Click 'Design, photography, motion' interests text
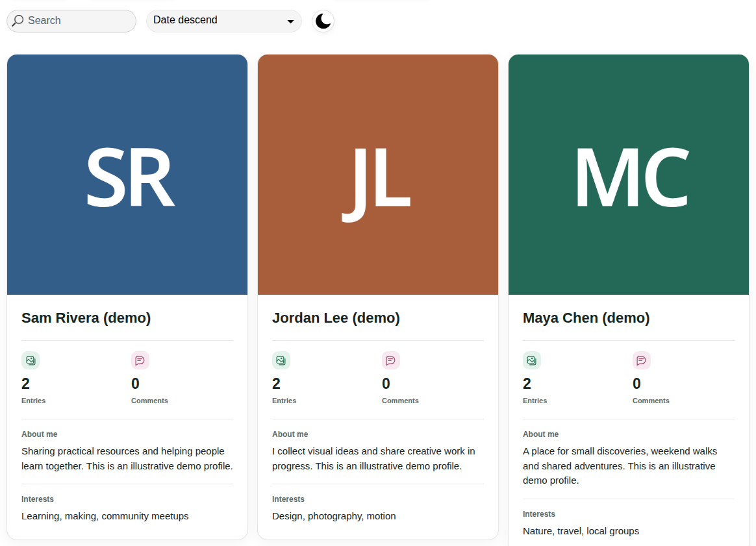 334,516
